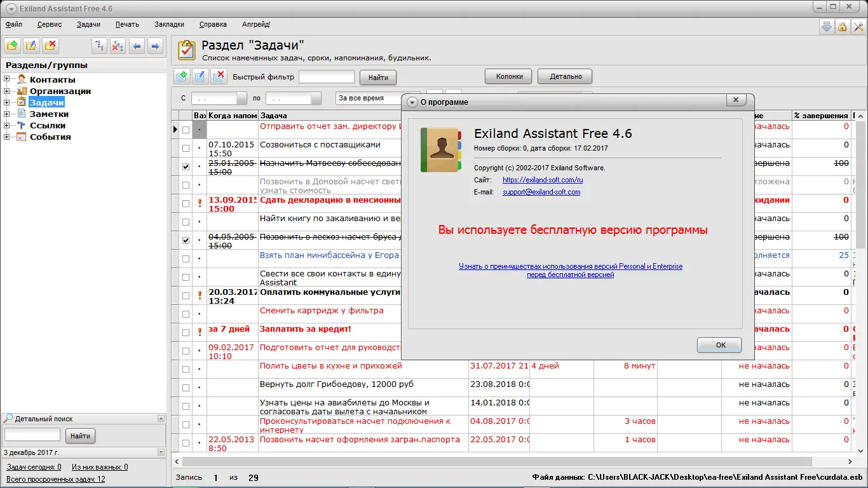Tick the checkbox for Заплатить за кредит!
This screenshot has height=488, width=868.
186,332
